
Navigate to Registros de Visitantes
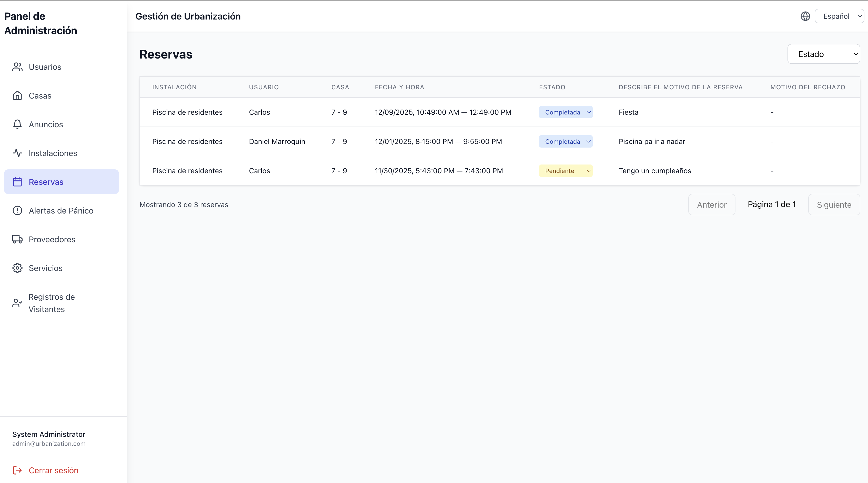click(51, 303)
